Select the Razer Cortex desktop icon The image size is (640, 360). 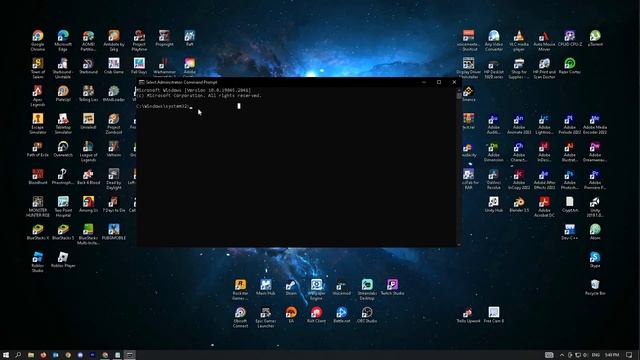pos(569,65)
